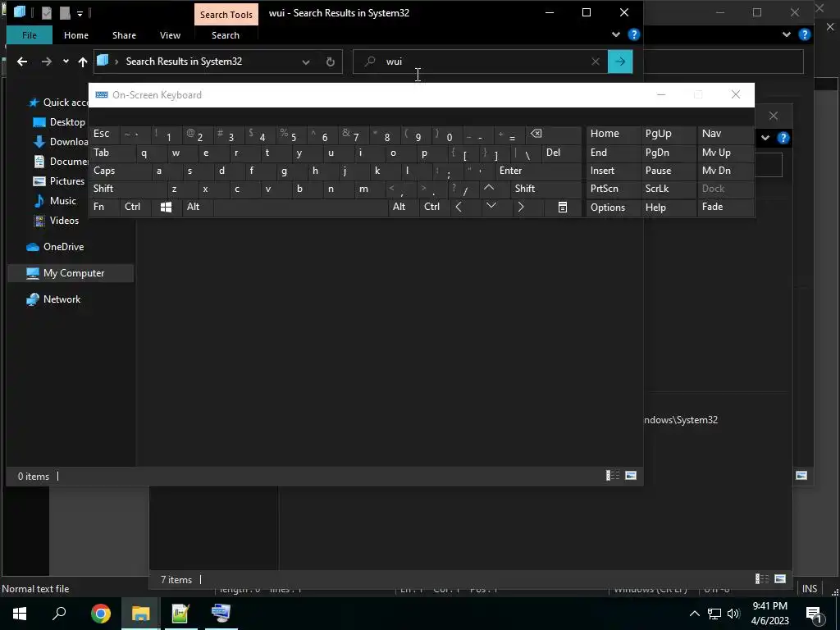
Task: Click the PrtScn key
Action: (613, 189)
